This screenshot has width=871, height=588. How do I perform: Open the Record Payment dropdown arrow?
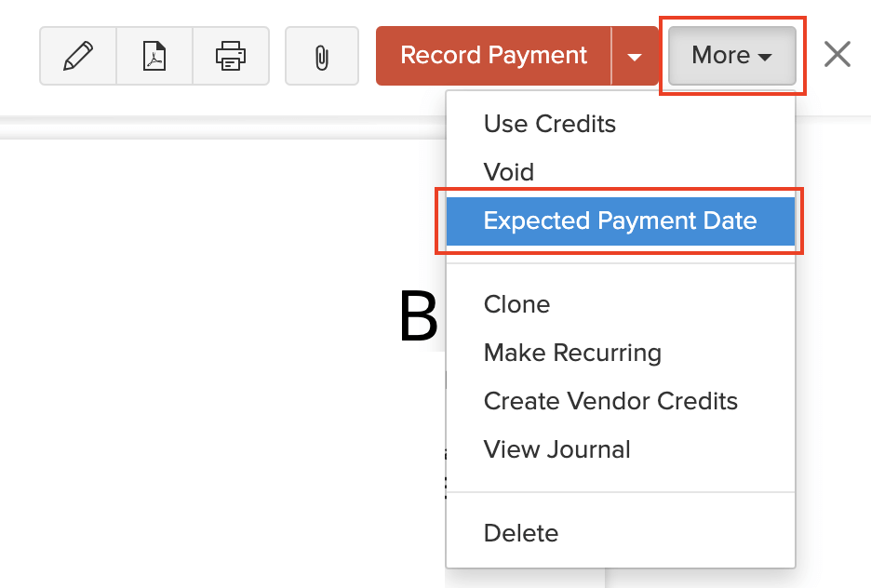636,55
